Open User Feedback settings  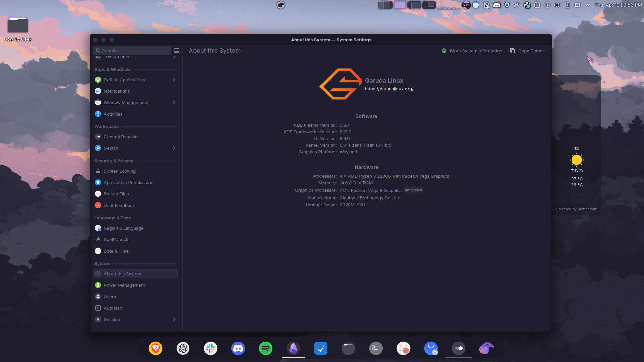[135, 205]
